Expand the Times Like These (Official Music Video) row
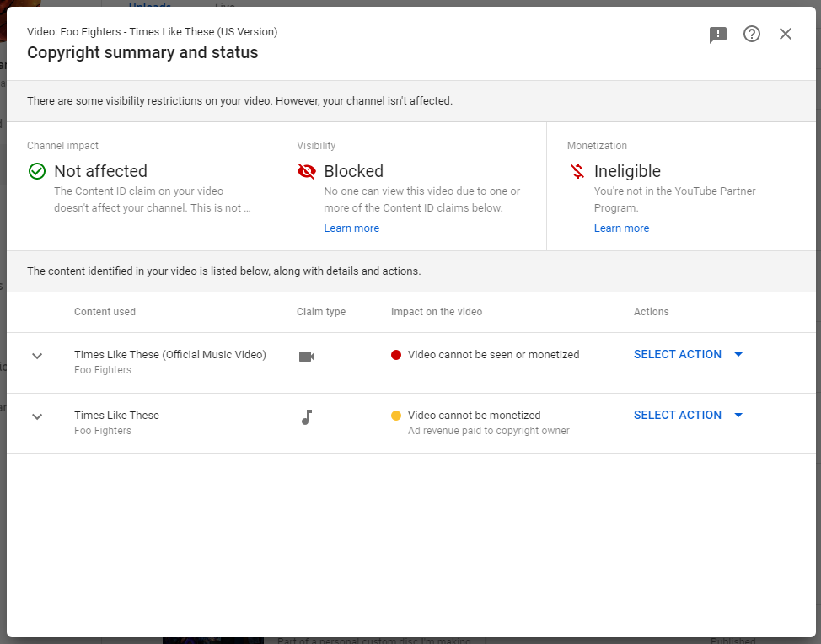This screenshot has height=644, width=821. click(x=37, y=356)
